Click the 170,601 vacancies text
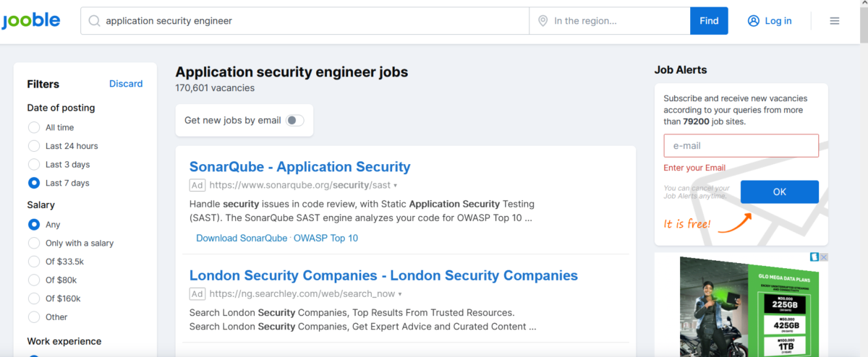This screenshot has height=357, width=868. click(215, 88)
